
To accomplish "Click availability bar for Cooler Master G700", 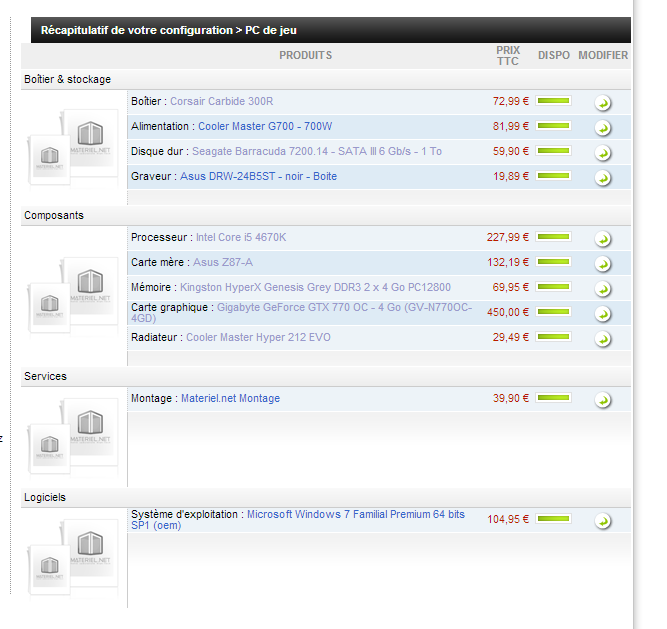I will coord(553,126).
